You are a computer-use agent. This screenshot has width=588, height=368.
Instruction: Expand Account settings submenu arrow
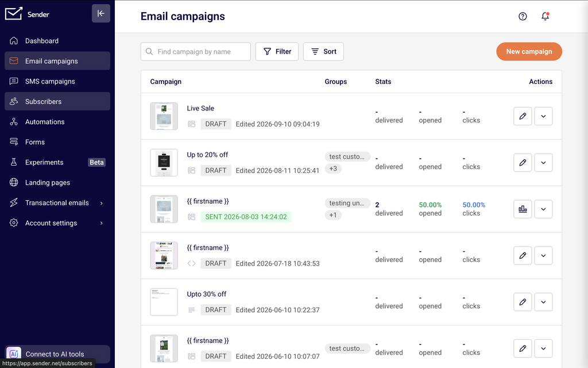coord(102,223)
